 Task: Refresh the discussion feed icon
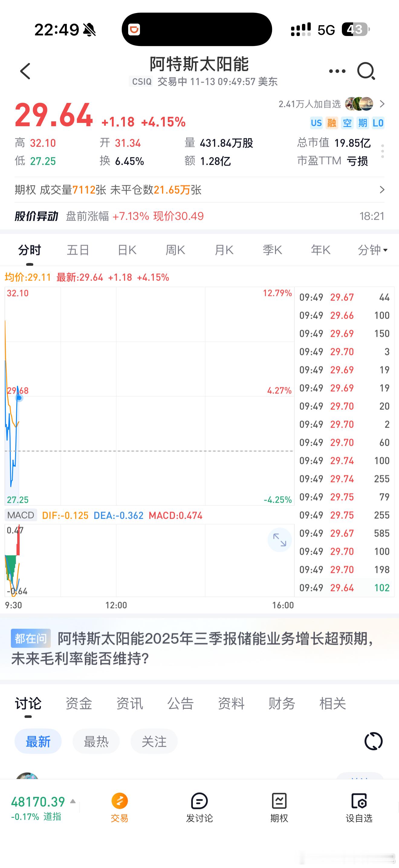click(373, 741)
